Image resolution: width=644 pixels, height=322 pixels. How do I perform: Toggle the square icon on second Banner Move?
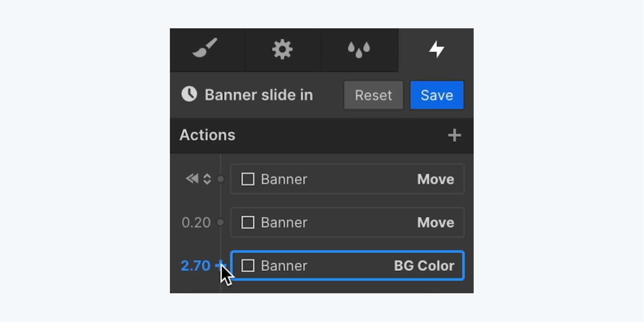click(x=248, y=223)
